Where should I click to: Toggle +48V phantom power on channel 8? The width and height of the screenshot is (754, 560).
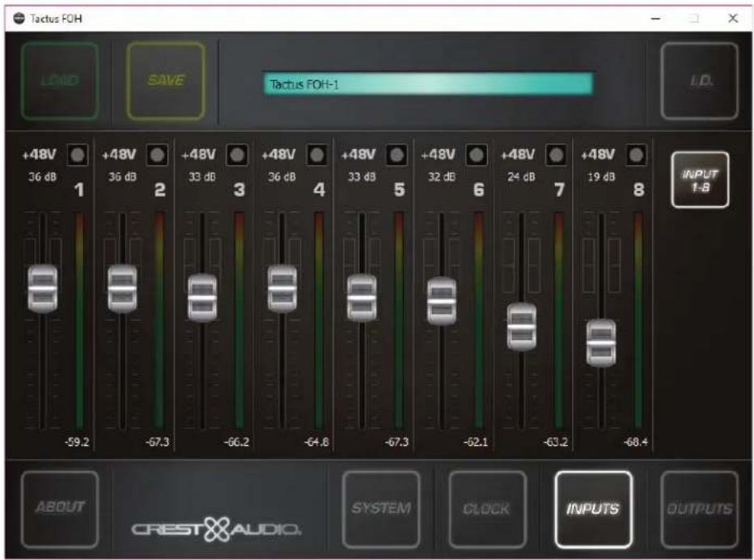pyautogui.click(x=636, y=155)
